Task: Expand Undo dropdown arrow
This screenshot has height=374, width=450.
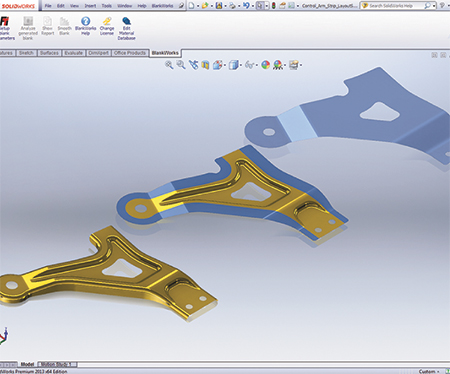Action: tap(252, 6)
